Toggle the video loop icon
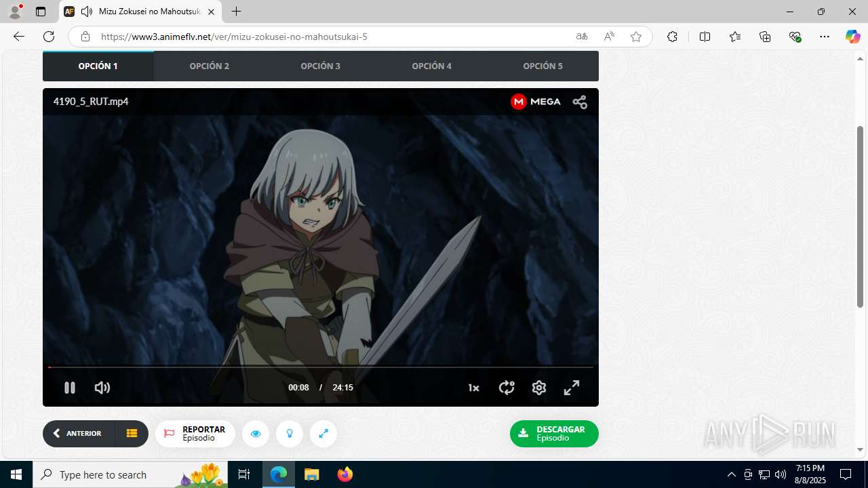 [x=507, y=388]
